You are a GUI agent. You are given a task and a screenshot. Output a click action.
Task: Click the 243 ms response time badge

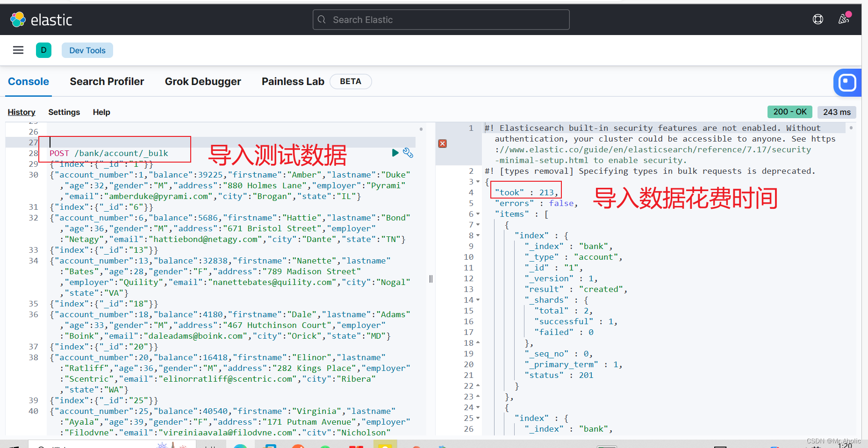pyautogui.click(x=837, y=112)
